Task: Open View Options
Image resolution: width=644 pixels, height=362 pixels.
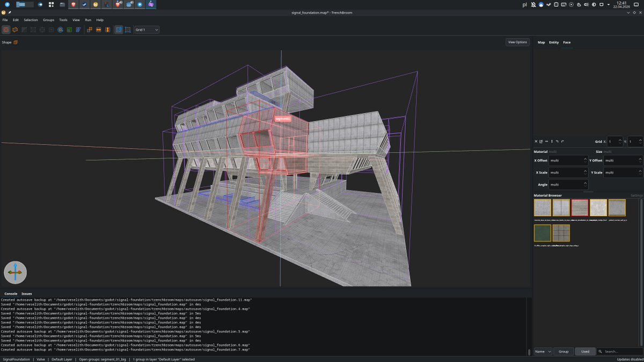Action: tap(517, 42)
